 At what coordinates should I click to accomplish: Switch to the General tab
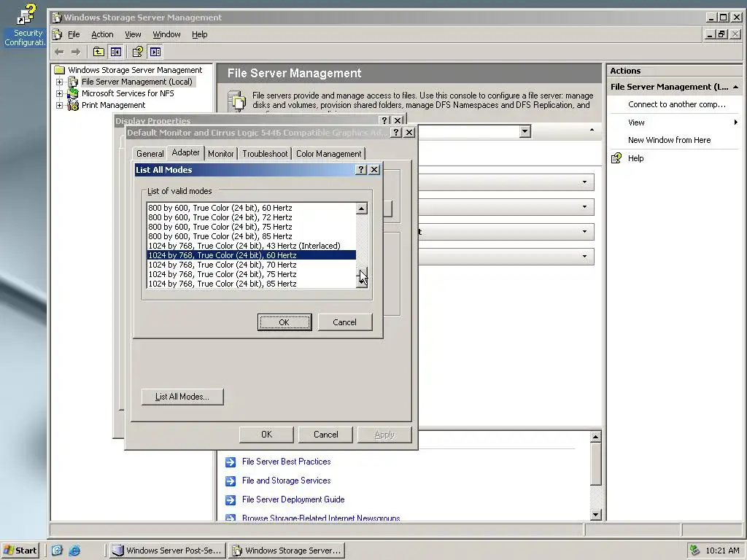(150, 154)
